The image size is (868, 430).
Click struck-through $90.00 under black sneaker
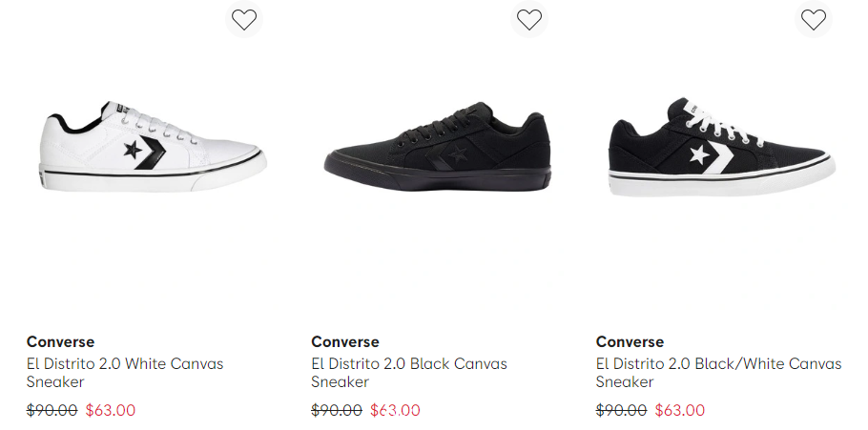[337, 410]
